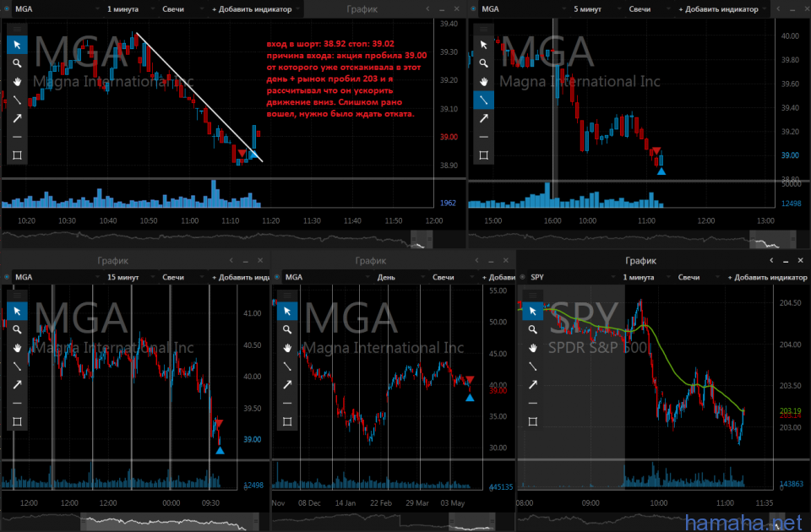The image size is (811, 532).
Task: Select rectangle tool in MGA 5-minute chart
Action: (483, 155)
